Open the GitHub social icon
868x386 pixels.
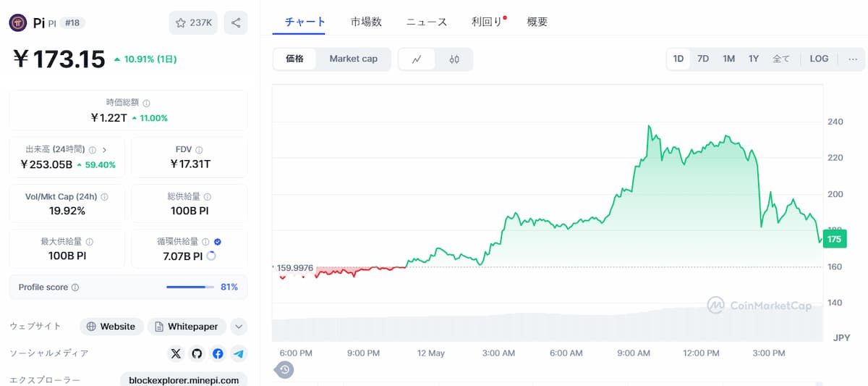[197, 353]
